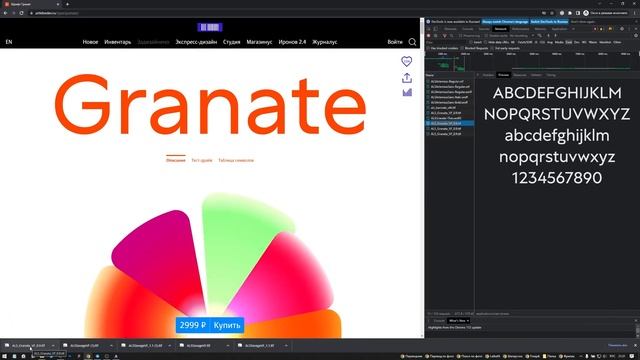Select the highlighted ALS_Granate font request row

click(449, 123)
